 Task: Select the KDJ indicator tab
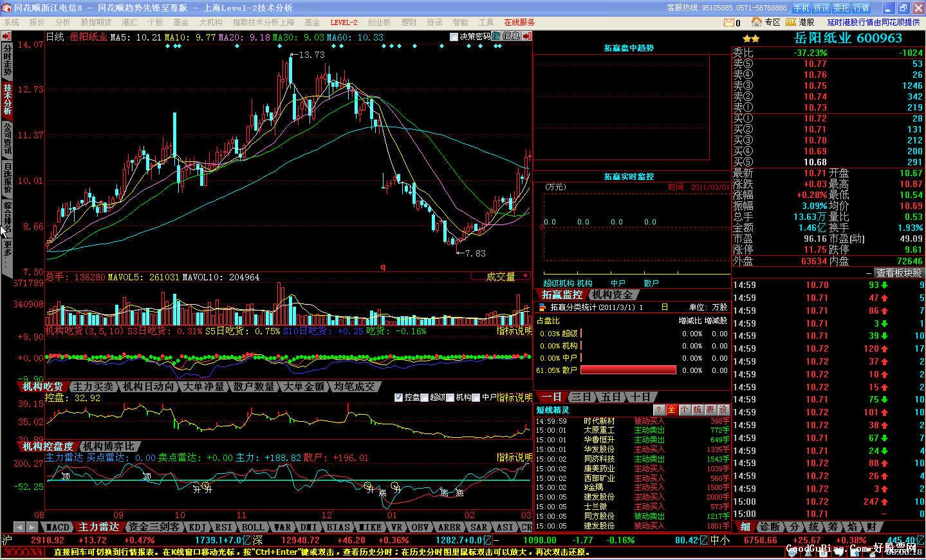click(x=197, y=527)
